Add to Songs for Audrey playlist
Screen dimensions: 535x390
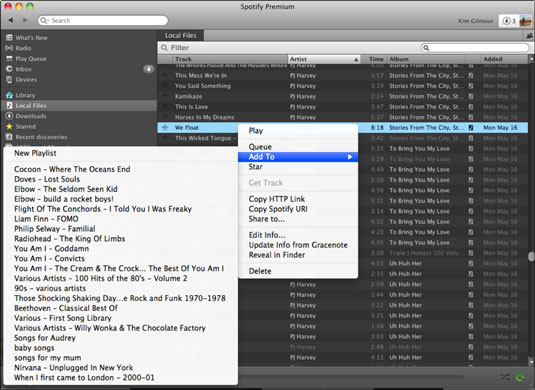(x=120, y=338)
